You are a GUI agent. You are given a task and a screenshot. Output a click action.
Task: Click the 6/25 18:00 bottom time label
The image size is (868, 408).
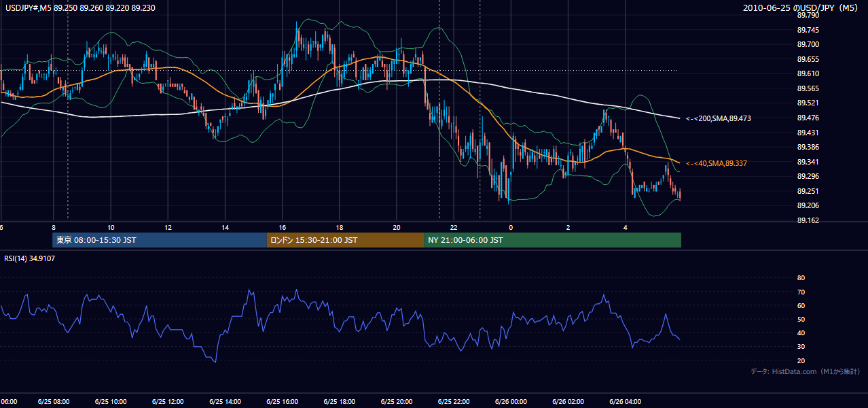(x=339, y=402)
